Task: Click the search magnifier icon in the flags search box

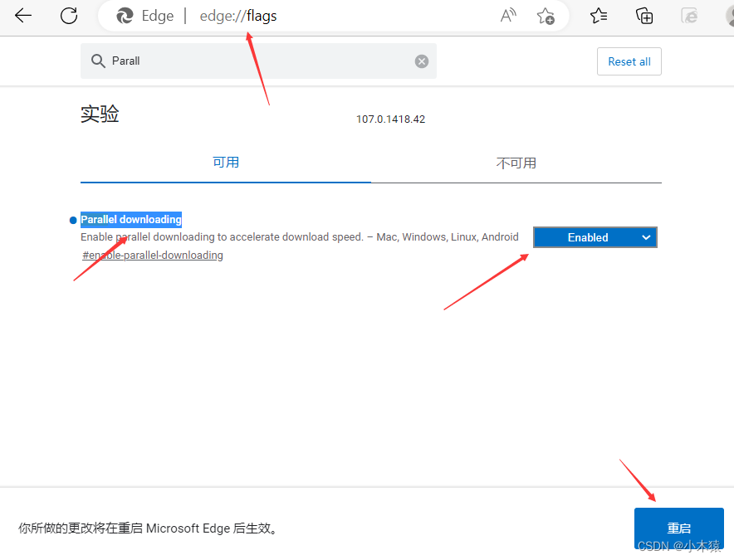Action: (97, 61)
